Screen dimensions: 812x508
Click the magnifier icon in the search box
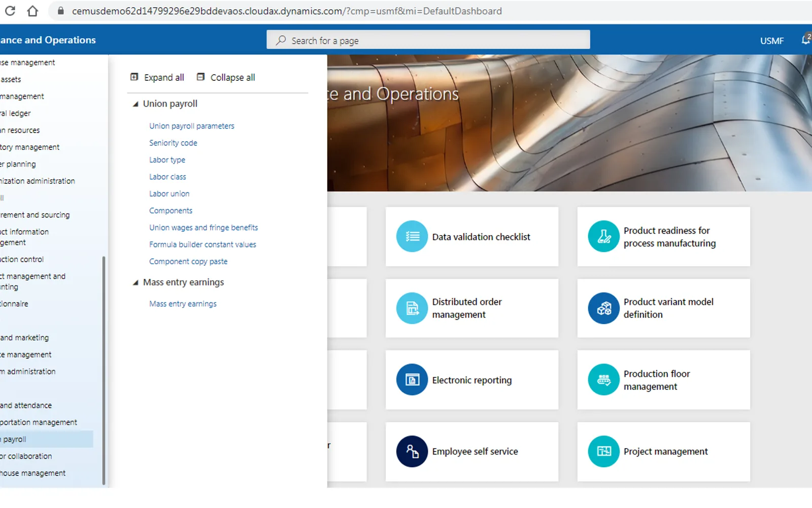pyautogui.click(x=281, y=40)
